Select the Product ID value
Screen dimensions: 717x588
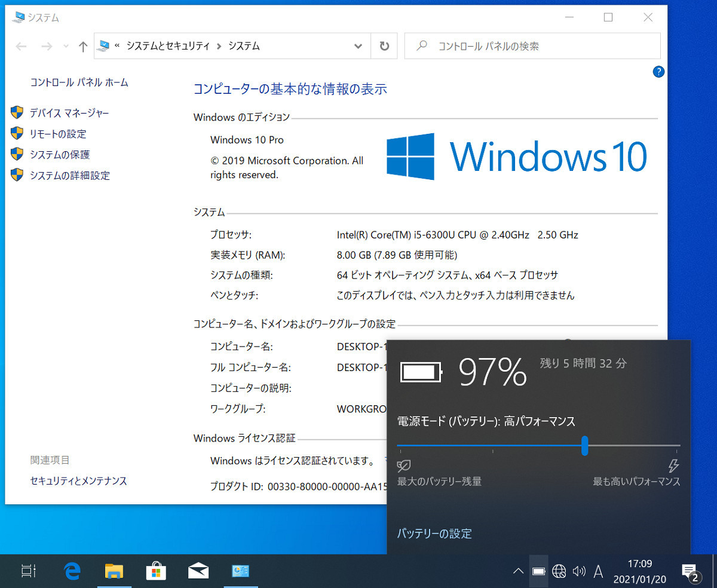(x=327, y=486)
